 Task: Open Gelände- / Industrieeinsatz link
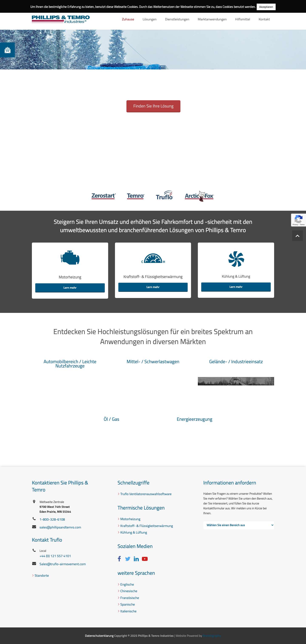(x=236, y=362)
